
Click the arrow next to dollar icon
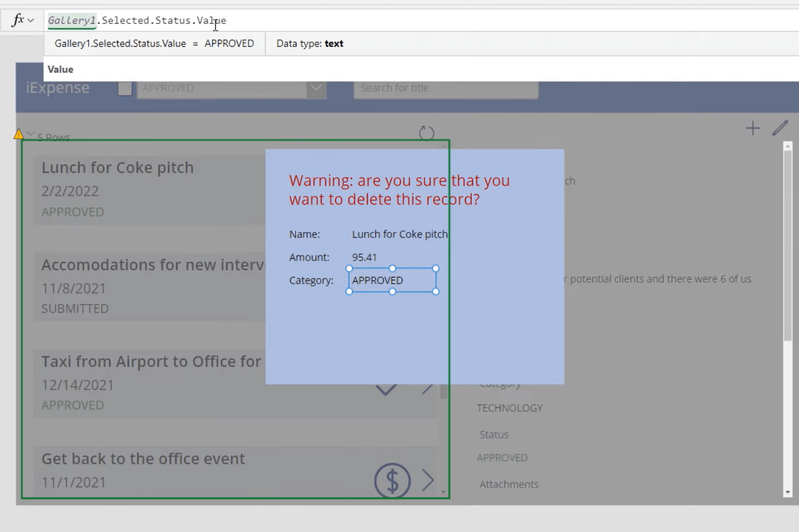click(428, 480)
